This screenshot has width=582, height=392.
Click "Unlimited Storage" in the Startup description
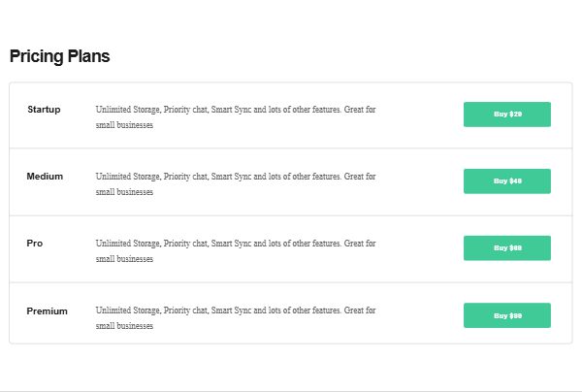[128, 110]
